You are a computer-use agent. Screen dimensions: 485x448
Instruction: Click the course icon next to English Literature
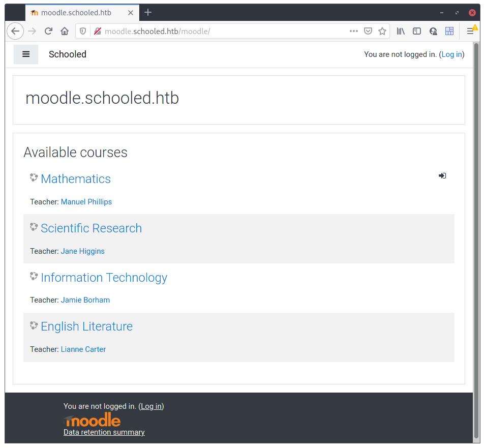tap(34, 325)
